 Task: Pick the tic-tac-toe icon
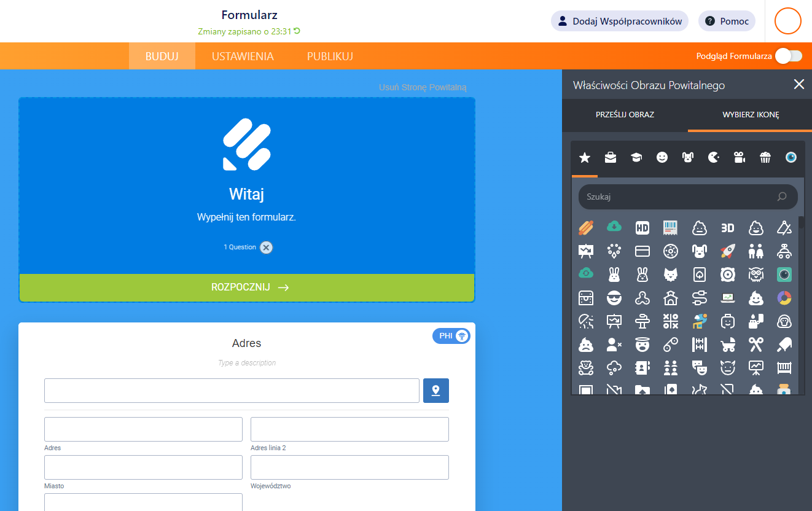tap(671, 321)
